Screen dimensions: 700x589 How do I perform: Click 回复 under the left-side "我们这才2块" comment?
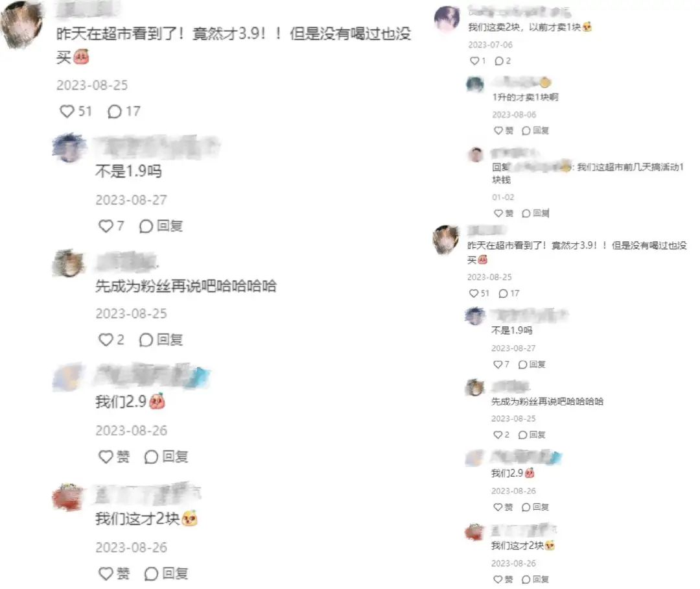click(166, 573)
